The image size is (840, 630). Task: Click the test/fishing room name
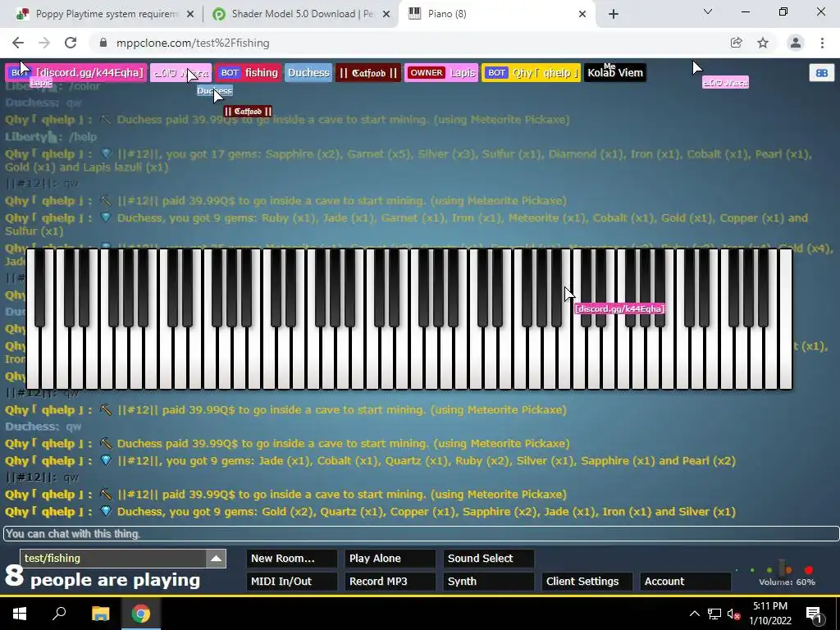click(52, 558)
